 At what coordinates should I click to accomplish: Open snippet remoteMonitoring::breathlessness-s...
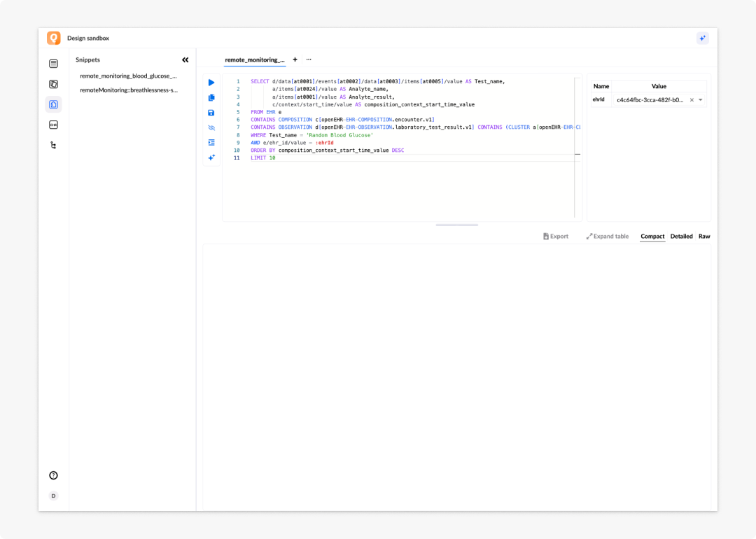click(129, 90)
